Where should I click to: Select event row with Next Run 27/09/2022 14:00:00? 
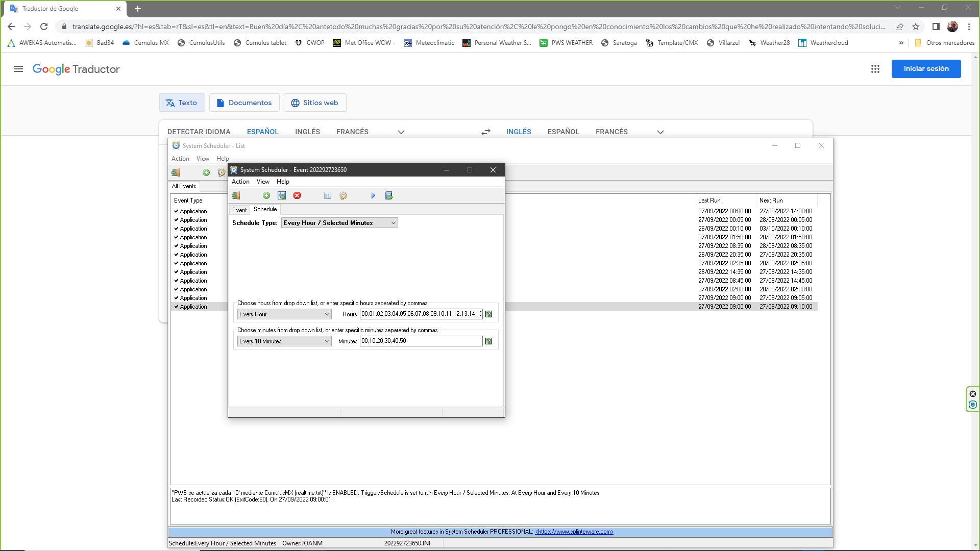494,211
